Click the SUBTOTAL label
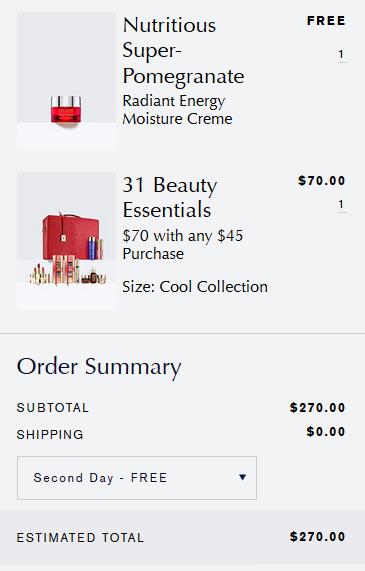The image size is (365, 571). point(53,408)
